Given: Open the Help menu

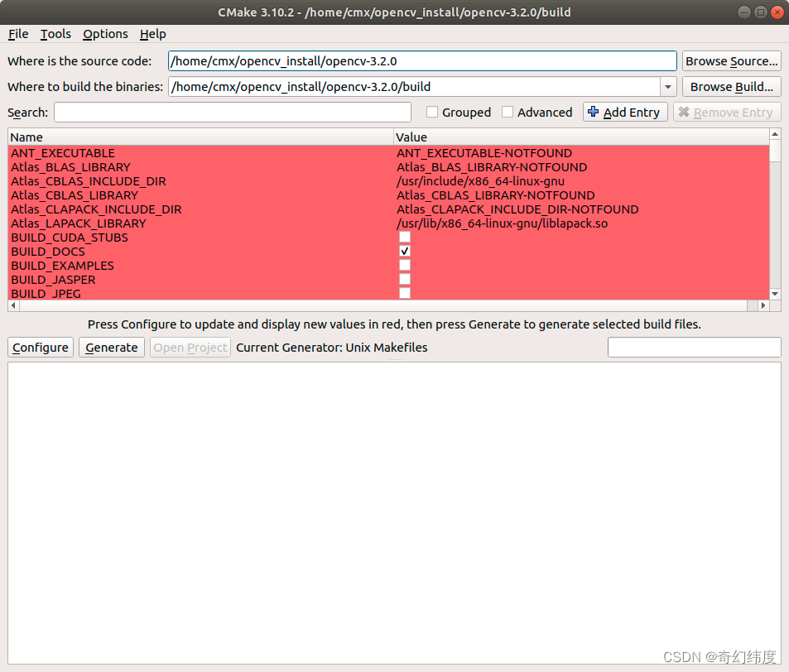Looking at the screenshot, I should pos(152,34).
